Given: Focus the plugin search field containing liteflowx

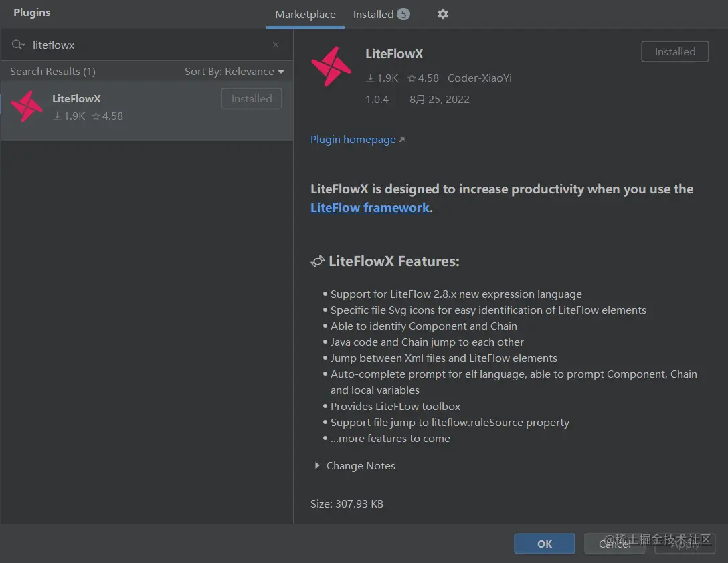Looking at the screenshot, I should tap(147, 45).
